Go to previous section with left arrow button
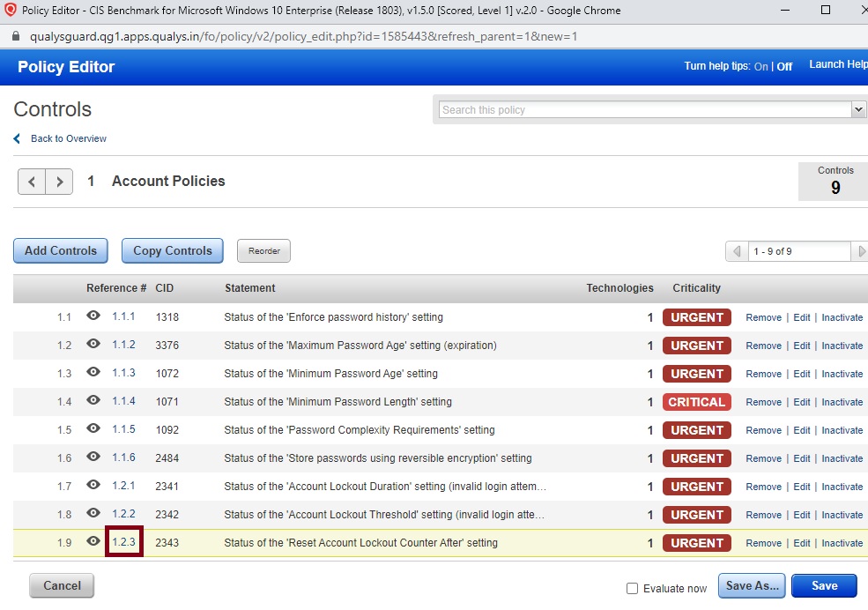 pos(32,182)
